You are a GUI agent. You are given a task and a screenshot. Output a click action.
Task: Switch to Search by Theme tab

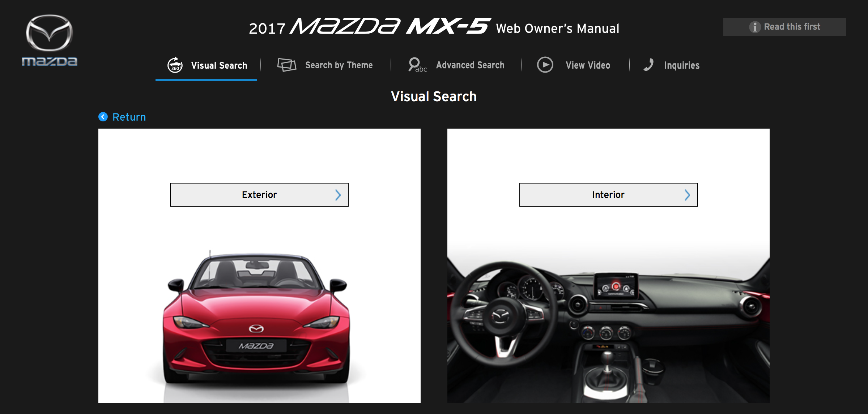coord(325,65)
